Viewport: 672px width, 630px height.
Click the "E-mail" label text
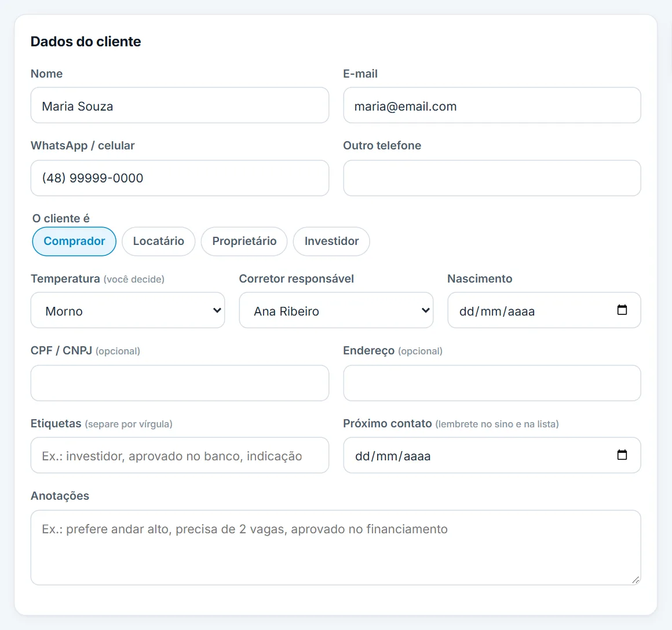point(360,74)
